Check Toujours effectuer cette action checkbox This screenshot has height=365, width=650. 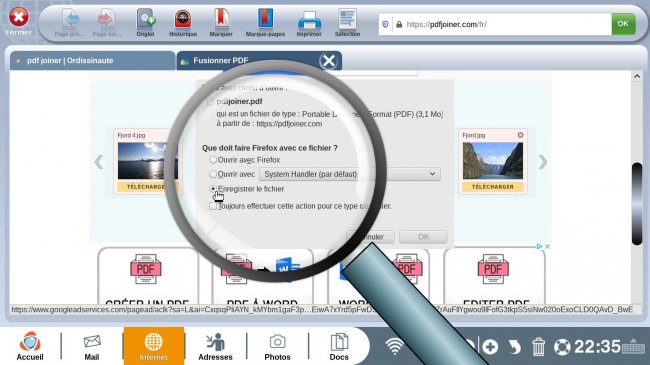213,206
